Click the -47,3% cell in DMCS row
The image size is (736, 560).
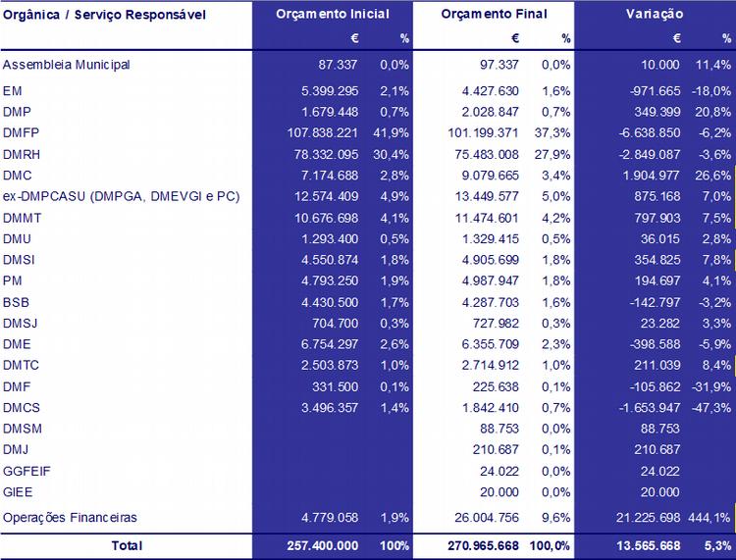pyautogui.click(x=711, y=406)
